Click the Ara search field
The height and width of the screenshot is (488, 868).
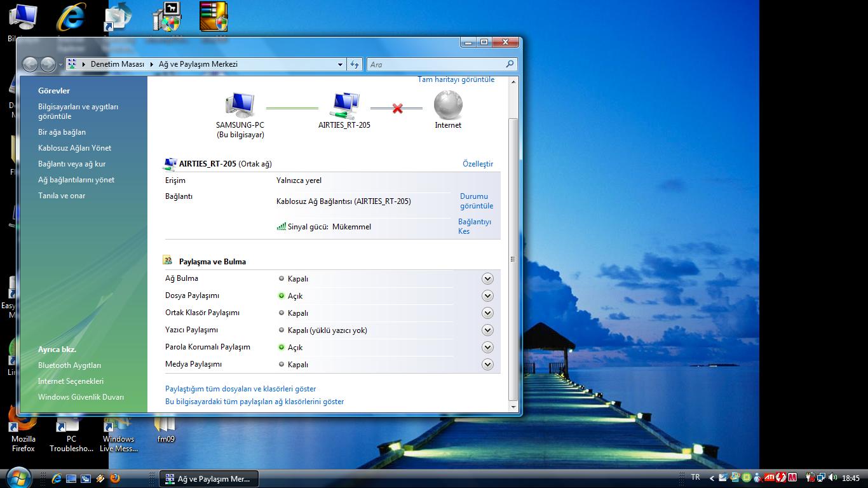437,64
